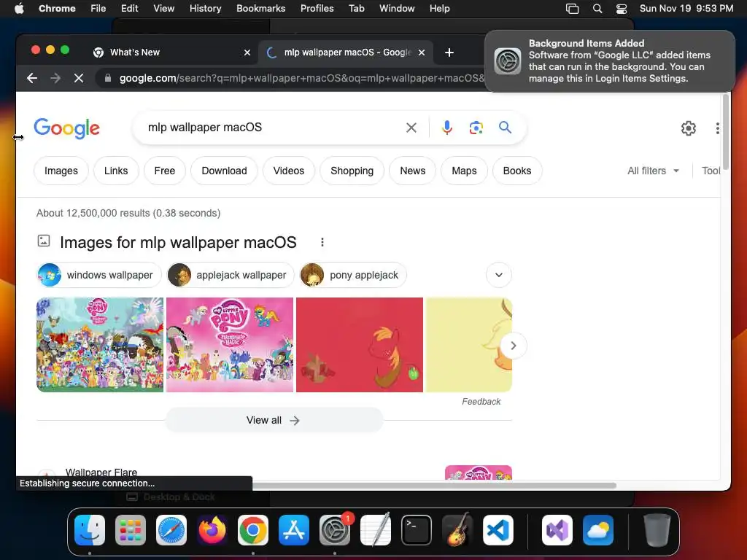The image size is (747, 560).
Task: Open the Profiles menu
Action: (x=317, y=9)
